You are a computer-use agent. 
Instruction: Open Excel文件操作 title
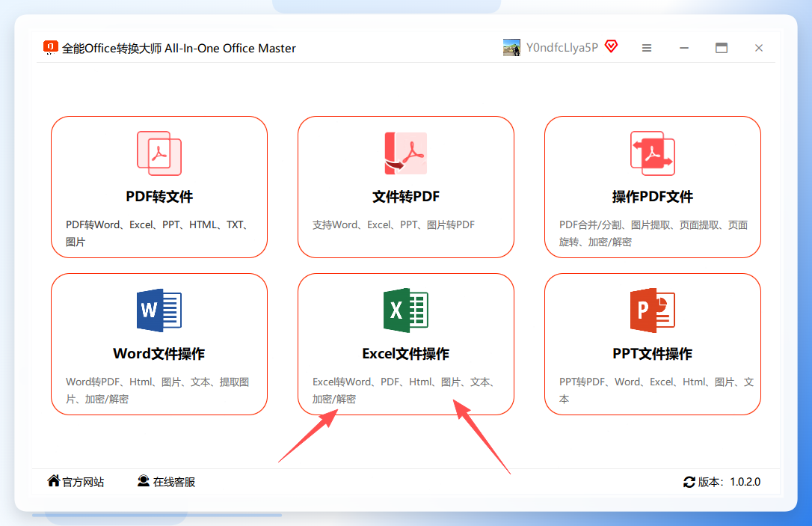pos(405,353)
